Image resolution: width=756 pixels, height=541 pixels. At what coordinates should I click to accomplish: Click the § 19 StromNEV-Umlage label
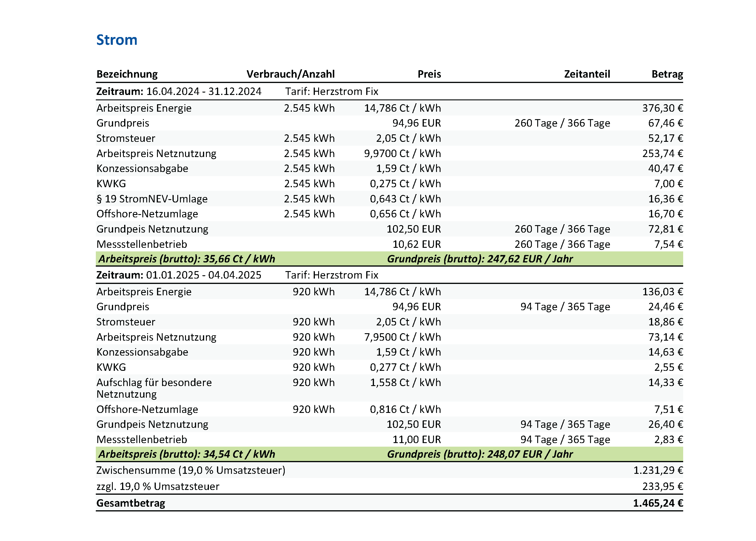(152, 199)
